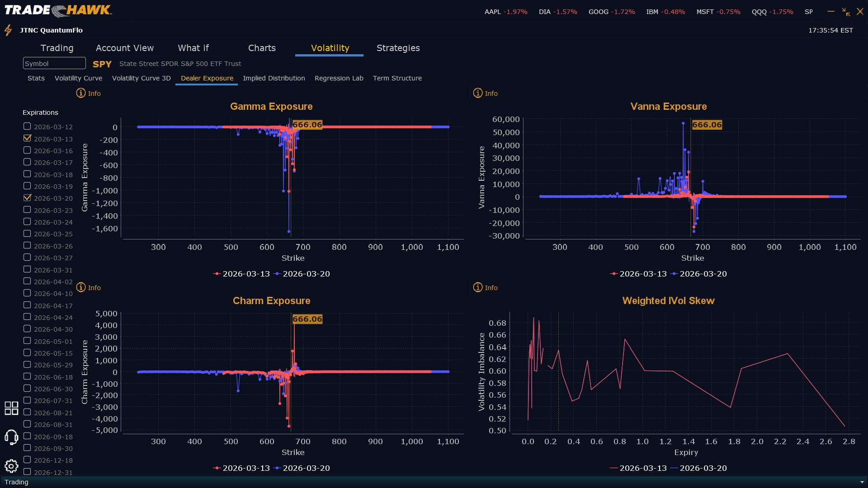868x488 pixels.
Task: Open the Gamma Exposure Info icon
Action: click(x=81, y=93)
